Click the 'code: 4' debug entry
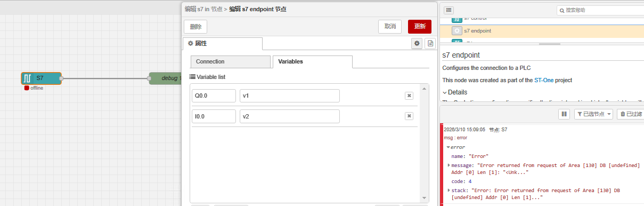This screenshot has width=644, height=206. tap(462, 181)
